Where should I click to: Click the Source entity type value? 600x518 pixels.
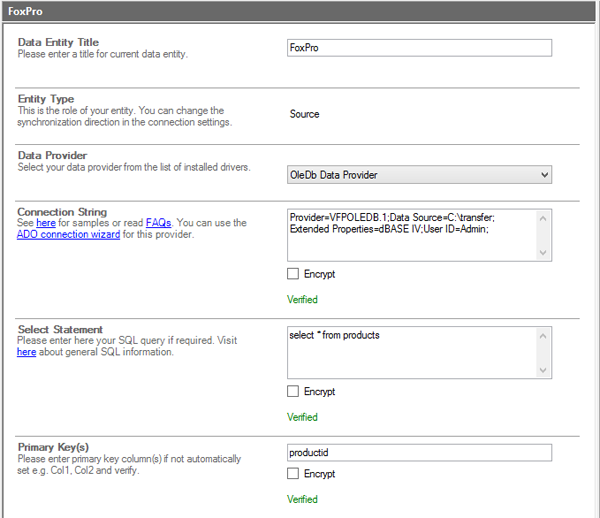pos(304,114)
